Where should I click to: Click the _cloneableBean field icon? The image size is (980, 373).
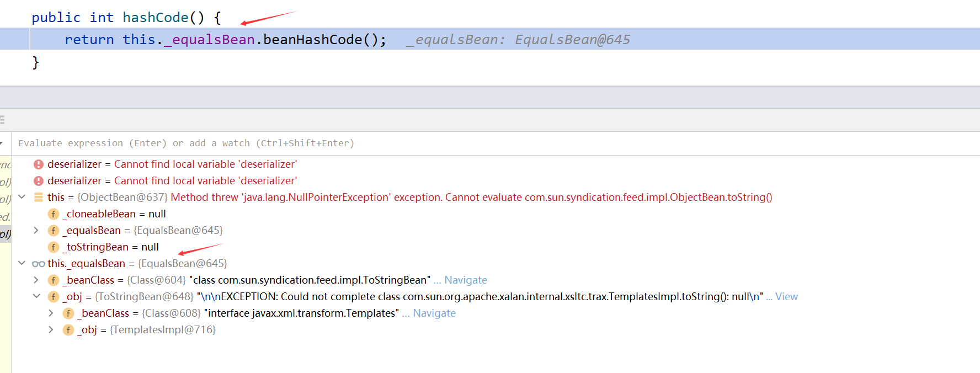point(54,214)
